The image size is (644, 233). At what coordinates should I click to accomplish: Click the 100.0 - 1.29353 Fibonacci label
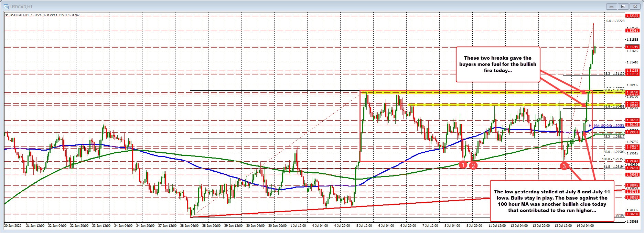point(614,159)
